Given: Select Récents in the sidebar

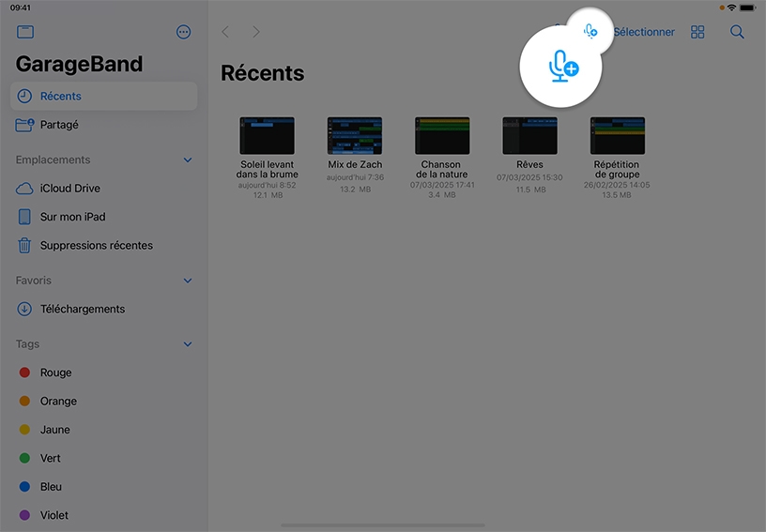Looking at the screenshot, I should pyautogui.click(x=103, y=96).
